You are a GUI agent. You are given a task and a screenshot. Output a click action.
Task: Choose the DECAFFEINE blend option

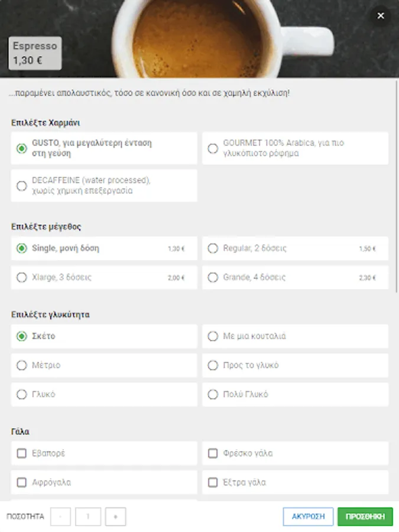click(22, 186)
